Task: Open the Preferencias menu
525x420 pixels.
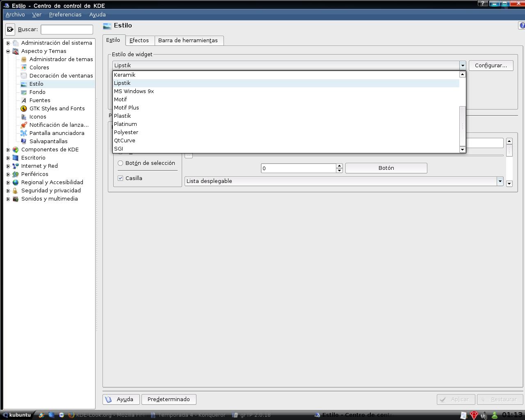Action: click(x=65, y=14)
